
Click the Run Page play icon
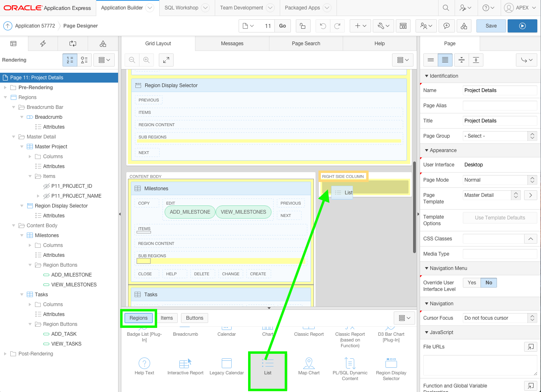pyautogui.click(x=522, y=26)
